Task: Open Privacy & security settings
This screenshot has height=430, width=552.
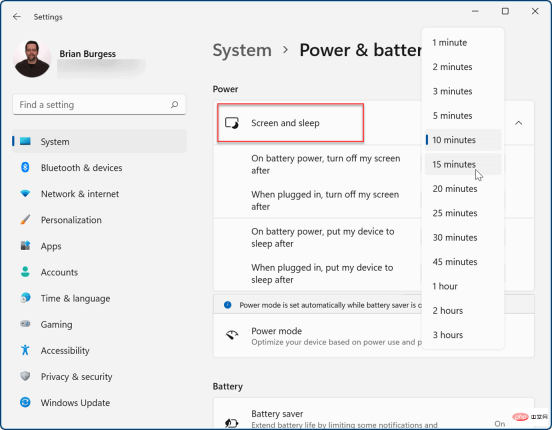Action: (x=99, y=376)
